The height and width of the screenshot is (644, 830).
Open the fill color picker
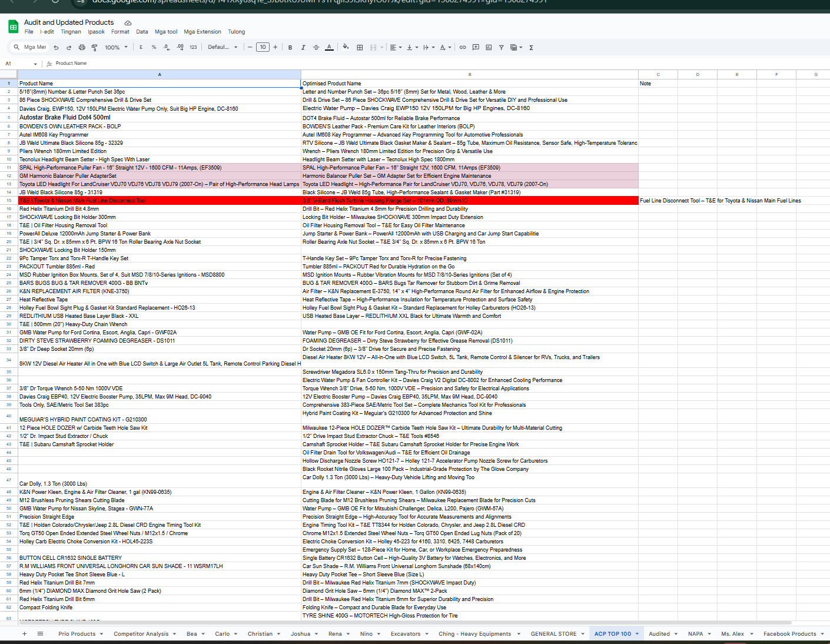coord(346,47)
